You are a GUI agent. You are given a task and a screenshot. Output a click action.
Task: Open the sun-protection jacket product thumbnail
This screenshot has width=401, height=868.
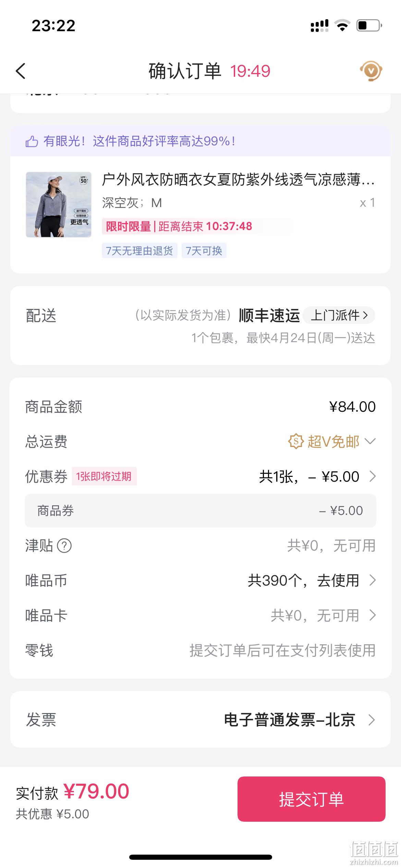59,205
